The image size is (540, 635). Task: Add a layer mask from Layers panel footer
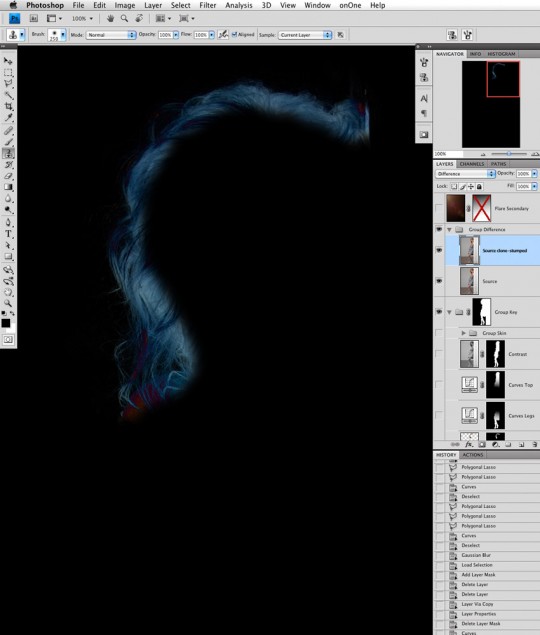point(482,444)
